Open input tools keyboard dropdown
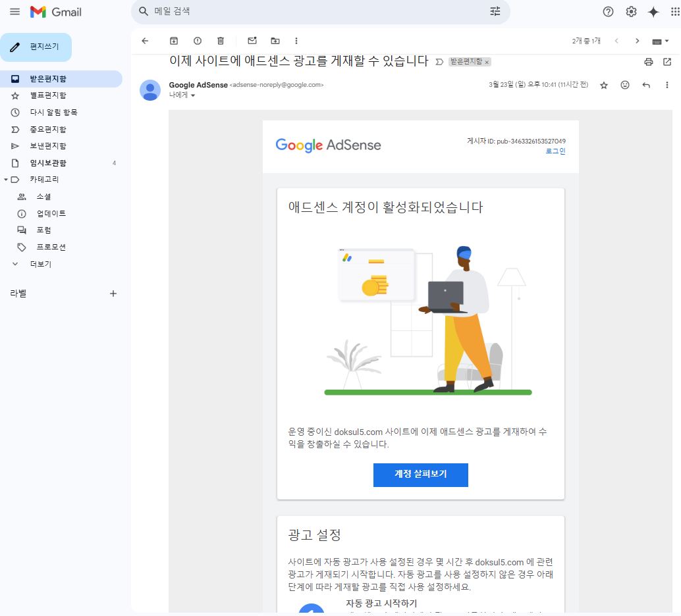 click(661, 41)
